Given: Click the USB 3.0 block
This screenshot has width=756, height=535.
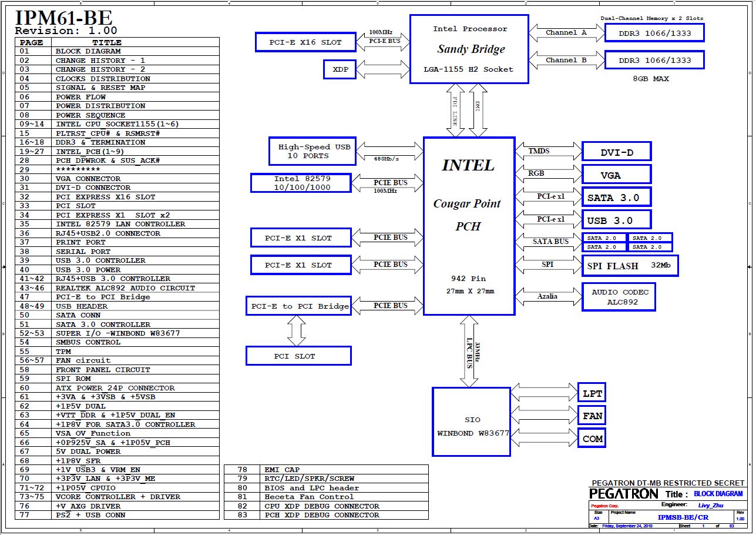Looking at the screenshot, I should click(x=617, y=220).
